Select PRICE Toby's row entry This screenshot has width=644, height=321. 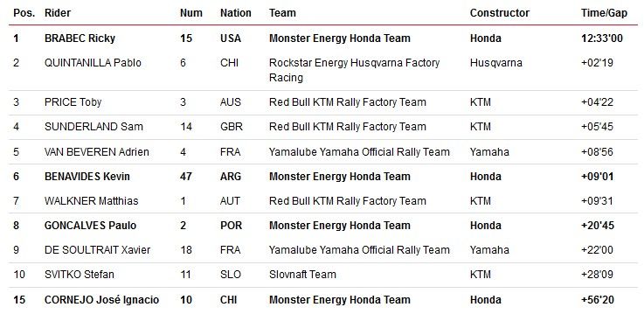[73, 102]
